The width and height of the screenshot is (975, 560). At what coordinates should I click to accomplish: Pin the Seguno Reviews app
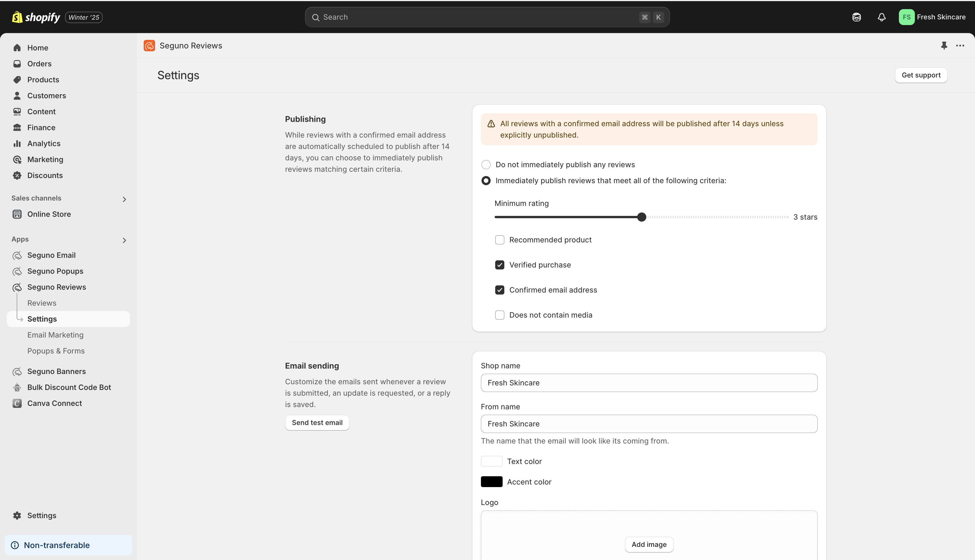click(944, 46)
